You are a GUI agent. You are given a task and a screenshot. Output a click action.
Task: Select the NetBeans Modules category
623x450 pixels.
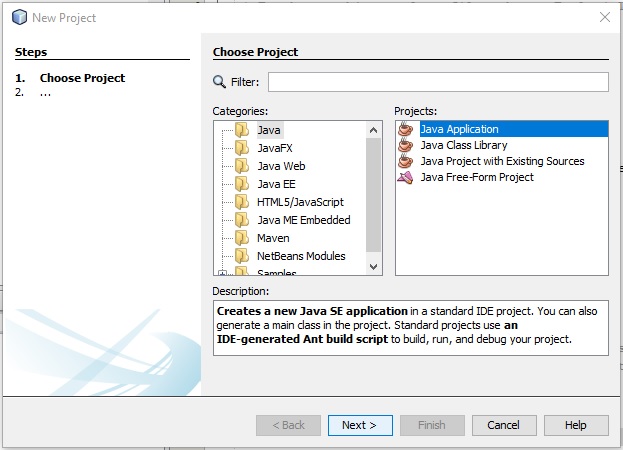(x=301, y=256)
